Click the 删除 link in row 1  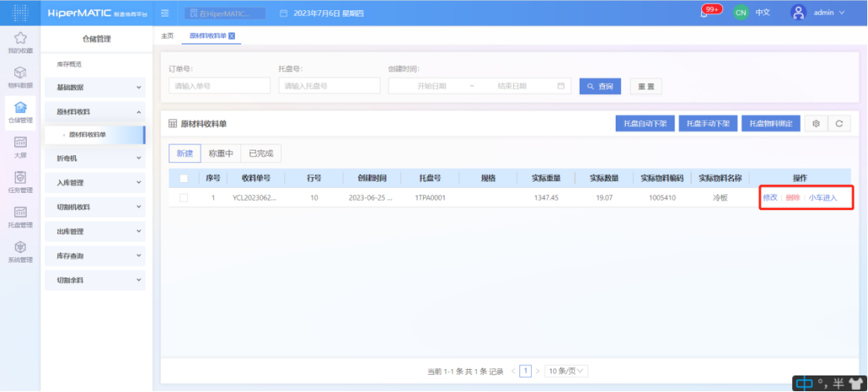pyautogui.click(x=793, y=198)
